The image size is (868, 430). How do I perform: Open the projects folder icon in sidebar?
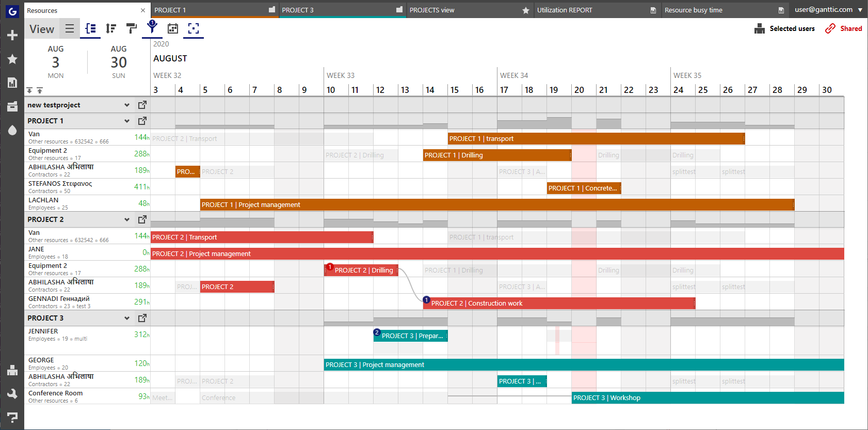coord(12,106)
